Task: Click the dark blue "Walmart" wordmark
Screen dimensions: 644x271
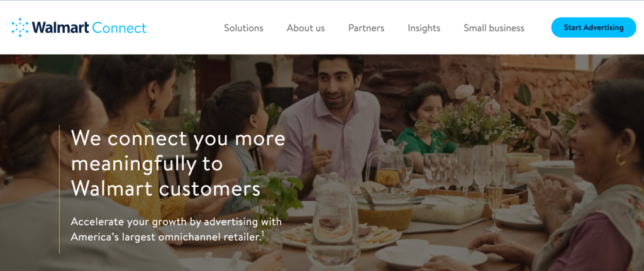Action: coord(61,28)
